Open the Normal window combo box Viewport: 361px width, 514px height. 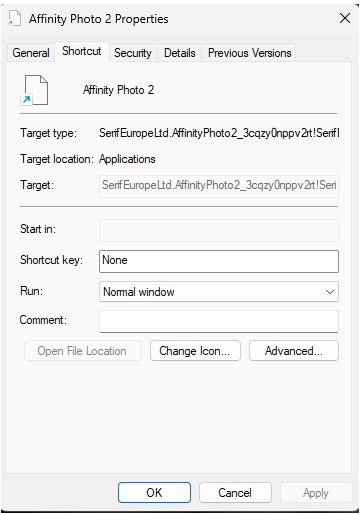219,292
